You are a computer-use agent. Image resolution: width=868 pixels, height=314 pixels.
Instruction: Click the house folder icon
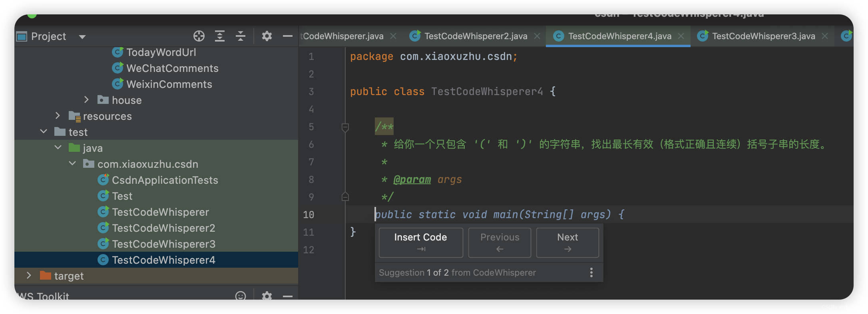(x=103, y=100)
